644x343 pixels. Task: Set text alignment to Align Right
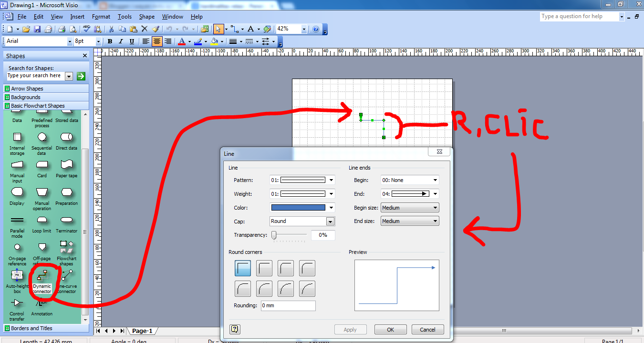click(168, 41)
